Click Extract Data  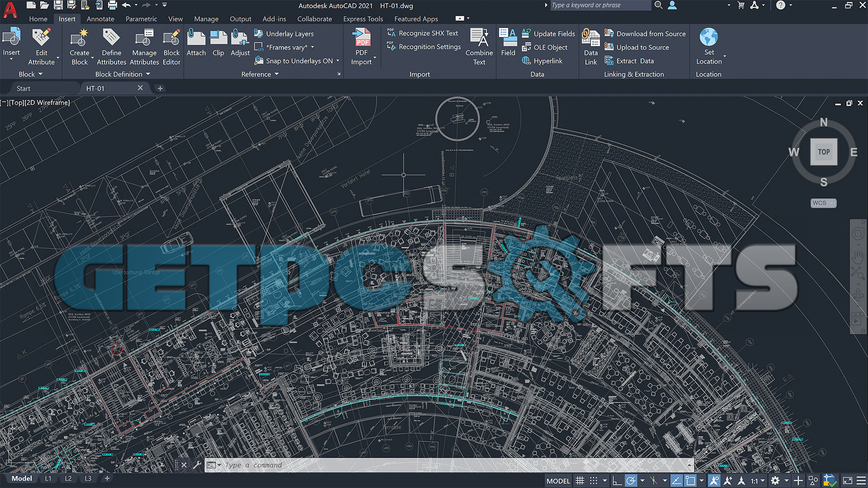629,61
